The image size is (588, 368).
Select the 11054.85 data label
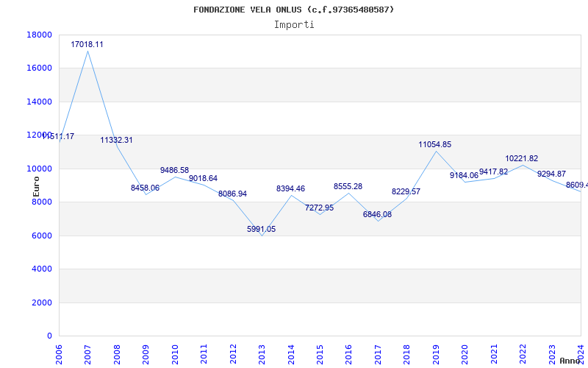coord(435,144)
